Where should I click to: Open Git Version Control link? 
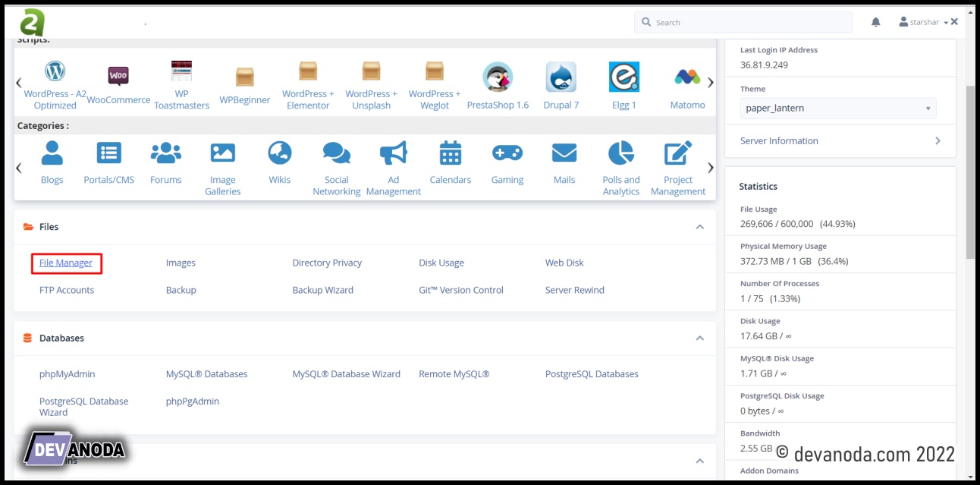pos(461,290)
